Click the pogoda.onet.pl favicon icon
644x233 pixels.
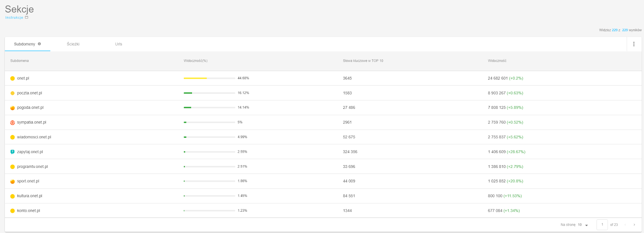12,108
